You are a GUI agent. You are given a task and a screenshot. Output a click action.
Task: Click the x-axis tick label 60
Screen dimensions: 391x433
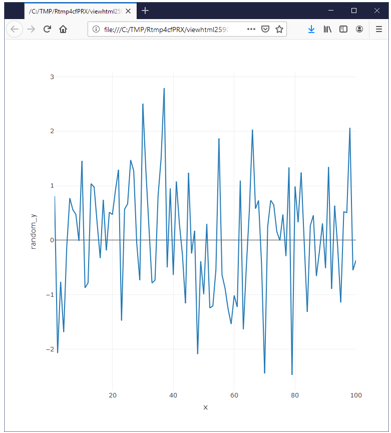234,395
